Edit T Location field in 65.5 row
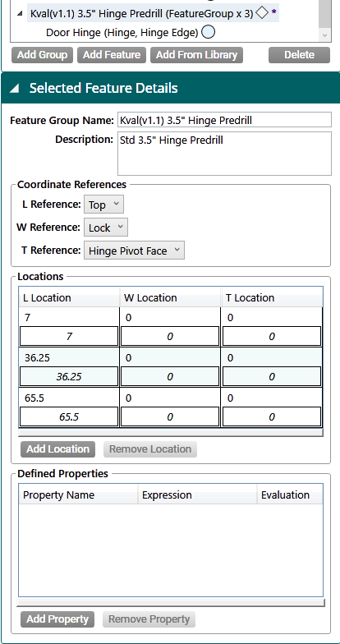Image resolution: width=340 pixels, height=644 pixels. [x=271, y=417]
